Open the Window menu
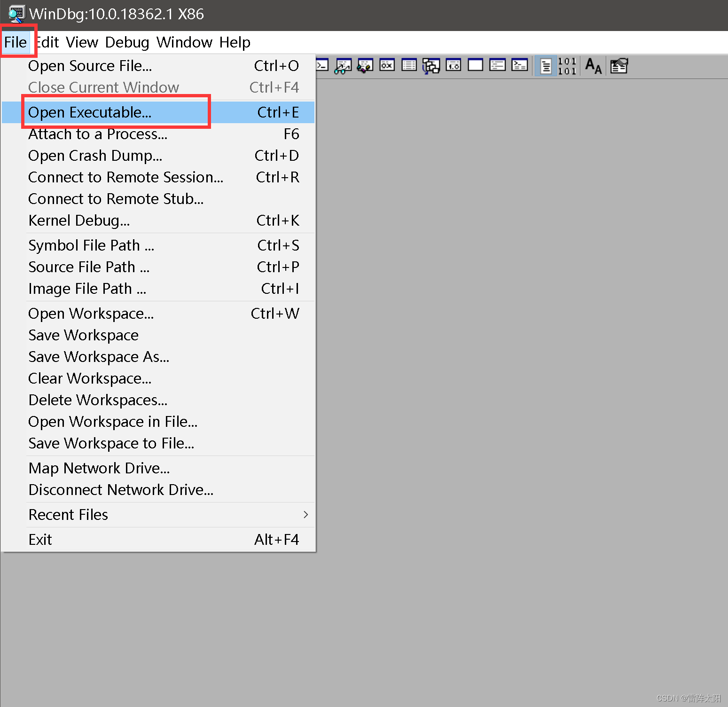 (184, 42)
